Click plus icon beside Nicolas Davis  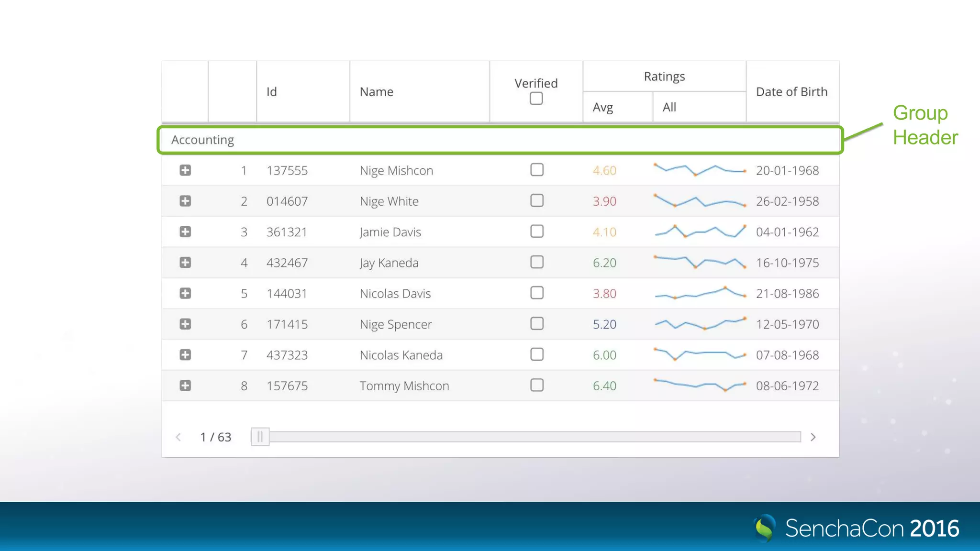[185, 293]
